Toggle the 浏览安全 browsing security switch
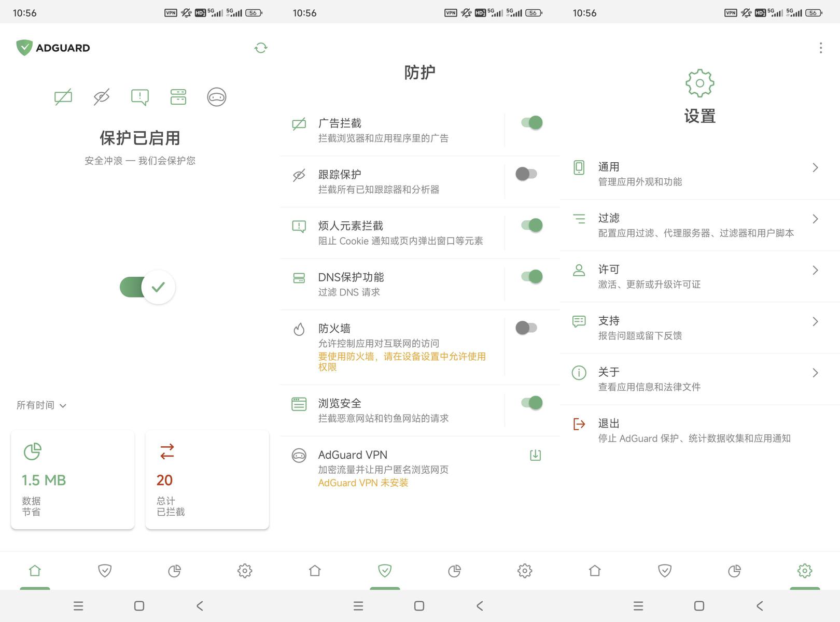 [x=532, y=403]
